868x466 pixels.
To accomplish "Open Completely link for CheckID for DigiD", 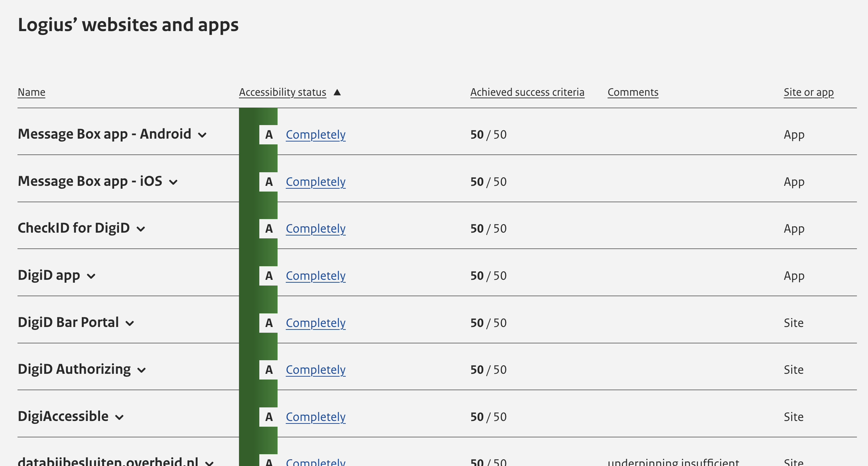I will (x=316, y=229).
